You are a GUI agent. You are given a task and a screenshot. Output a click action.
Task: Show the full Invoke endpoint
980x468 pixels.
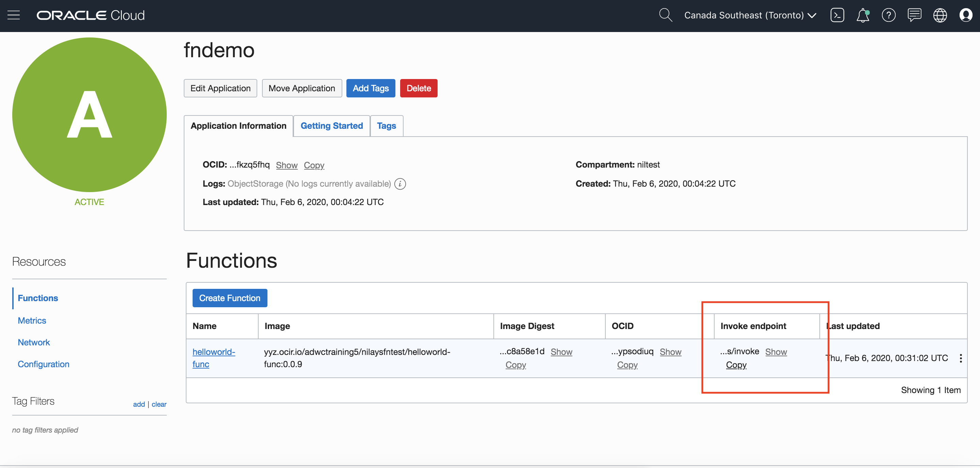[776, 352]
